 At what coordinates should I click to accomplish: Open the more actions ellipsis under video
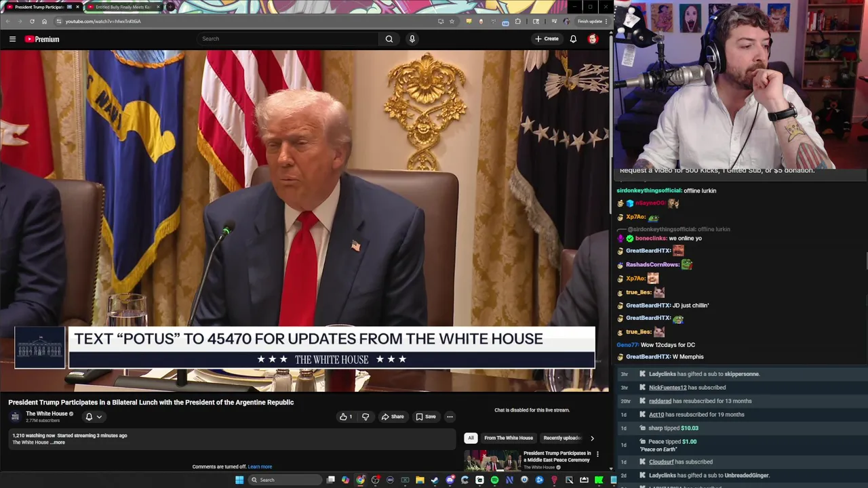tap(450, 417)
